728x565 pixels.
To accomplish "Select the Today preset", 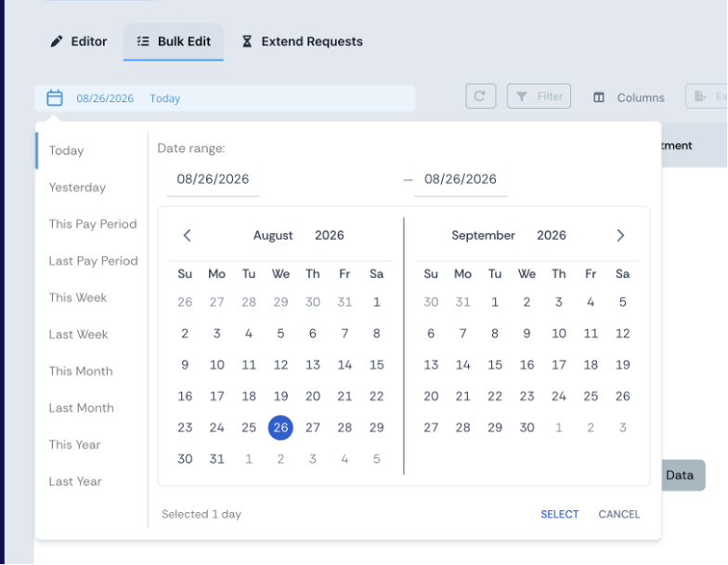I will tap(67, 151).
